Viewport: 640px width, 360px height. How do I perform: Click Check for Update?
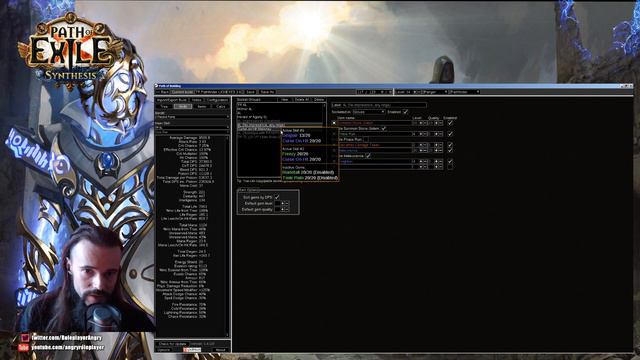(172, 344)
